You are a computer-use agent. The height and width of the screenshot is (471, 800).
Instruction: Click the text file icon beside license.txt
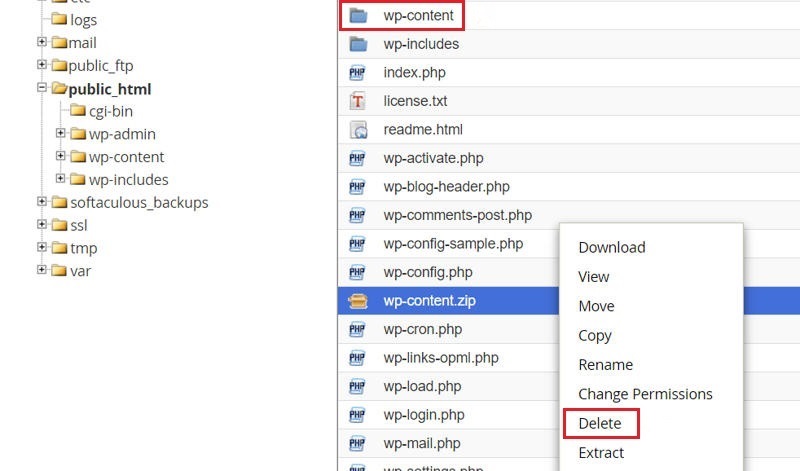click(357, 101)
